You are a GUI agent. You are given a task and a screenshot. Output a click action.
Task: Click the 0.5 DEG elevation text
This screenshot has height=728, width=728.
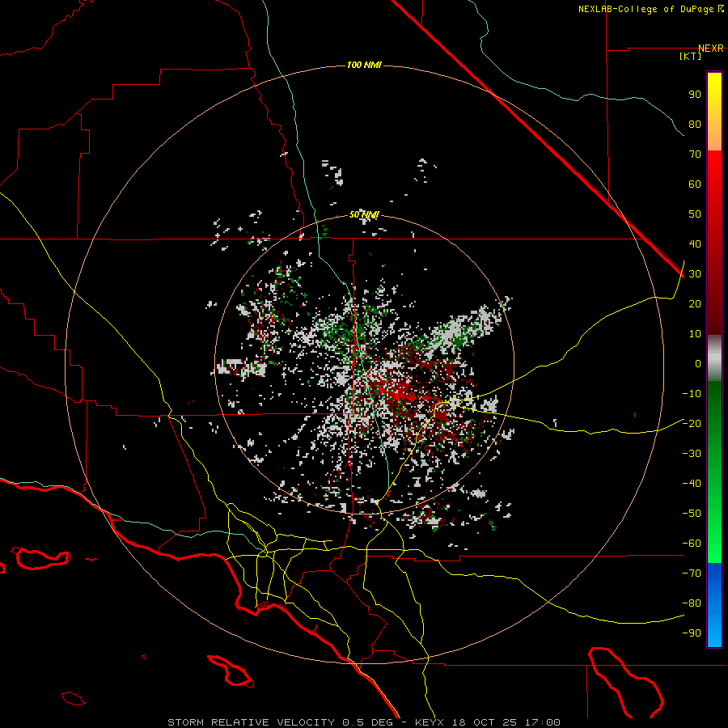tap(368, 722)
